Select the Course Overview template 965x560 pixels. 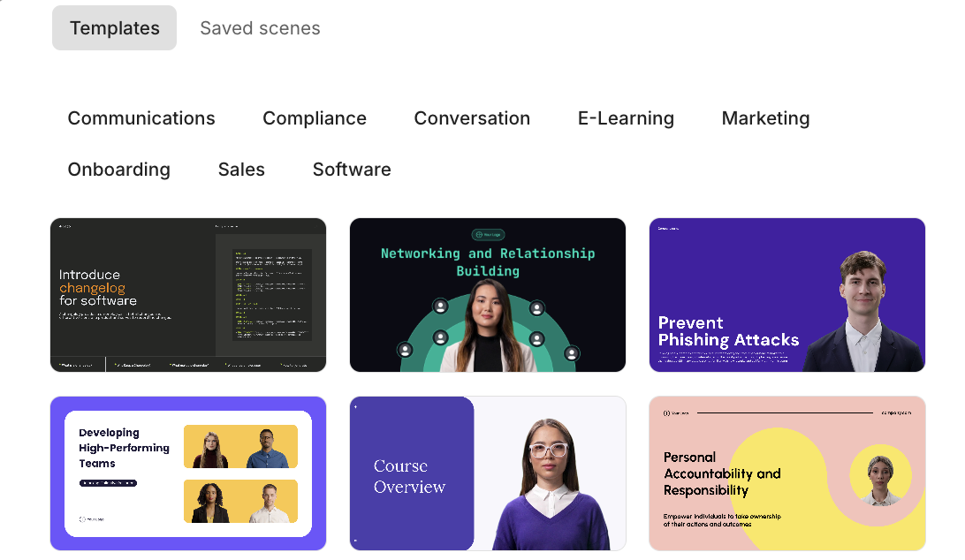click(x=488, y=473)
